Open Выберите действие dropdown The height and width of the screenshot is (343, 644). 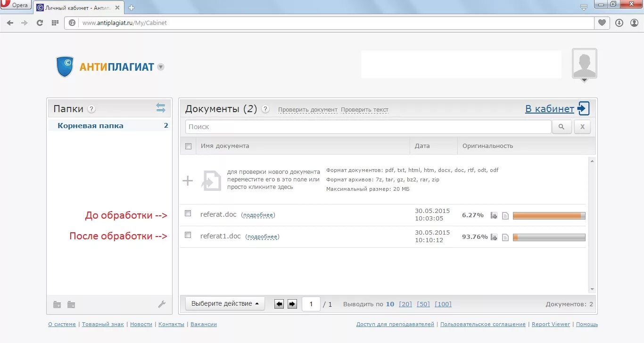[225, 304]
